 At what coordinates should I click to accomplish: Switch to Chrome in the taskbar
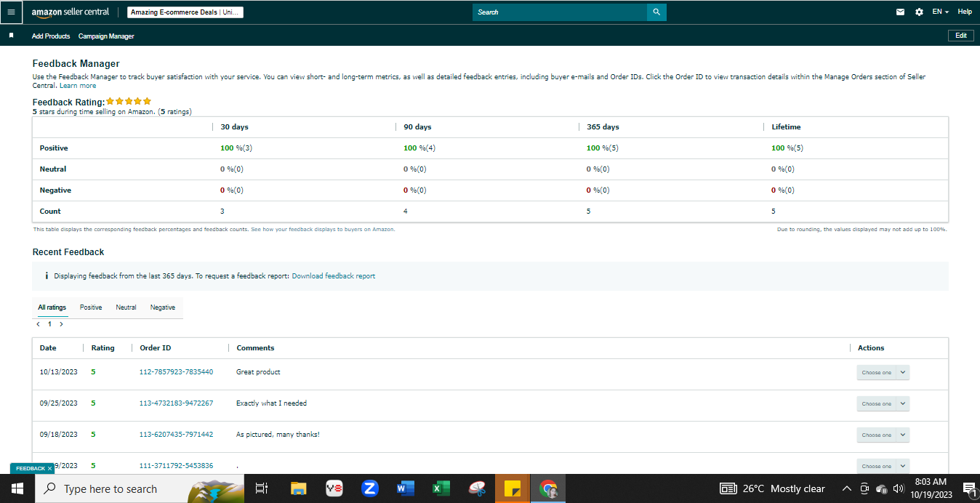coord(548,488)
